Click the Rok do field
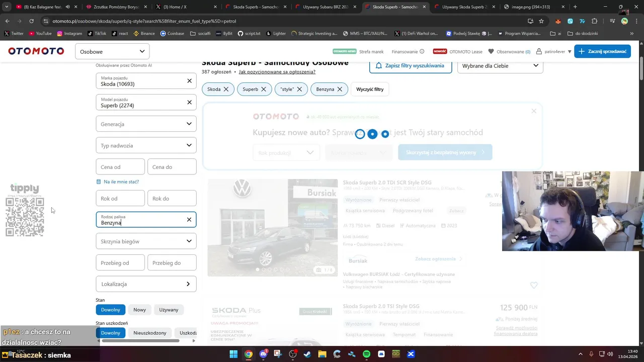This screenshot has height=362, width=644. [x=172, y=198]
